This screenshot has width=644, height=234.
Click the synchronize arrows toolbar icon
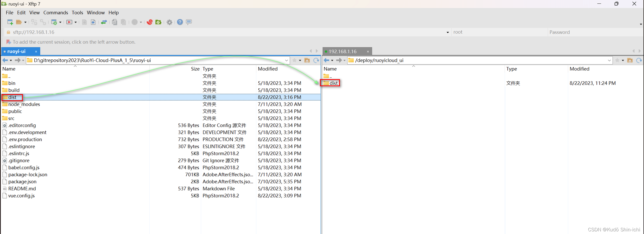(104, 22)
